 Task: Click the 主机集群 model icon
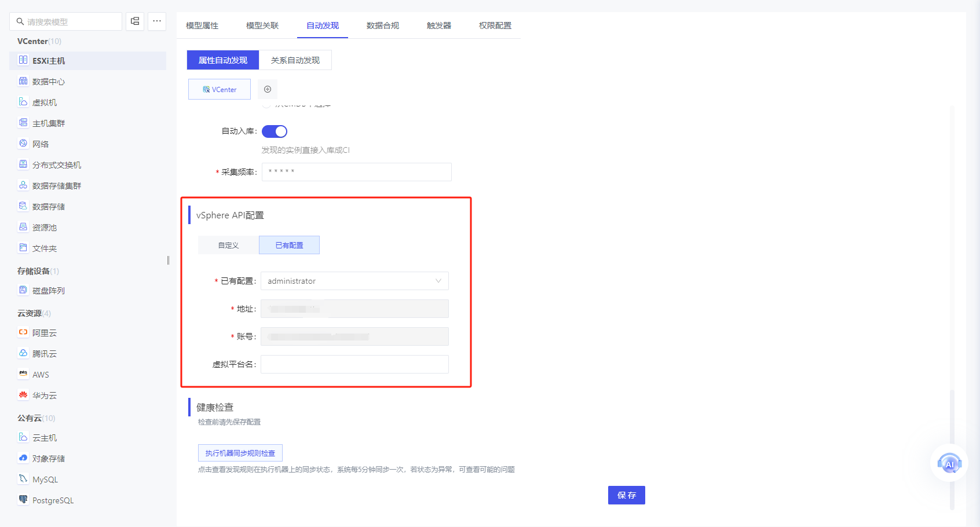[23, 123]
